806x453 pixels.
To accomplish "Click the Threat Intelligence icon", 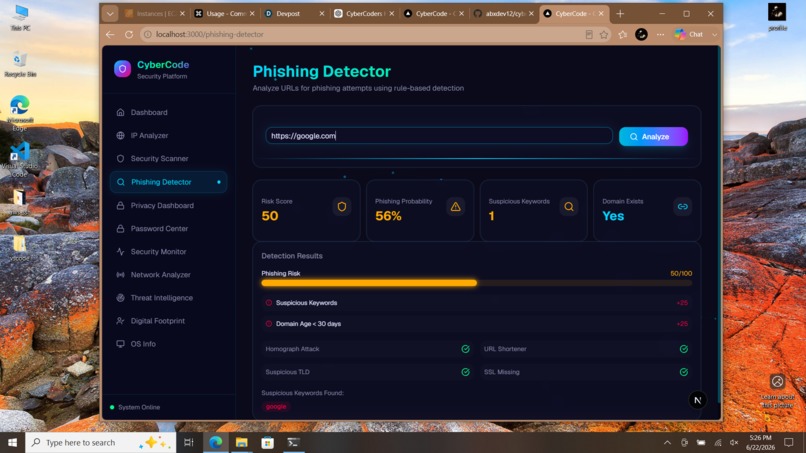I will (120, 298).
